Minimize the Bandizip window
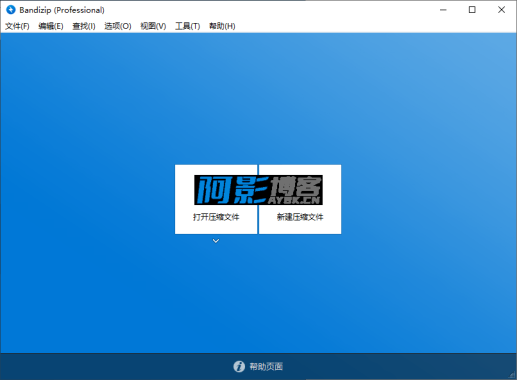The width and height of the screenshot is (517, 380). point(443,10)
